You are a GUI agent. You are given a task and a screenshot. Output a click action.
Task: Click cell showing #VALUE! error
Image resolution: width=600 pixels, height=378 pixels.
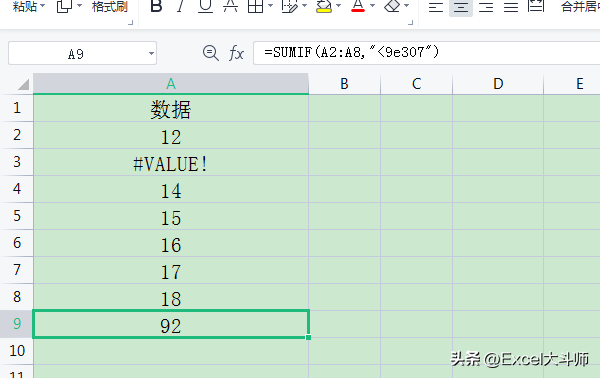[x=171, y=162]
